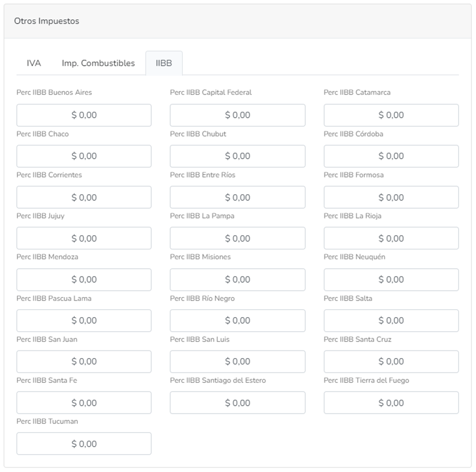Click the Perc IIBB Mendoza input
The image size is (476, 472).
point(84,280)
